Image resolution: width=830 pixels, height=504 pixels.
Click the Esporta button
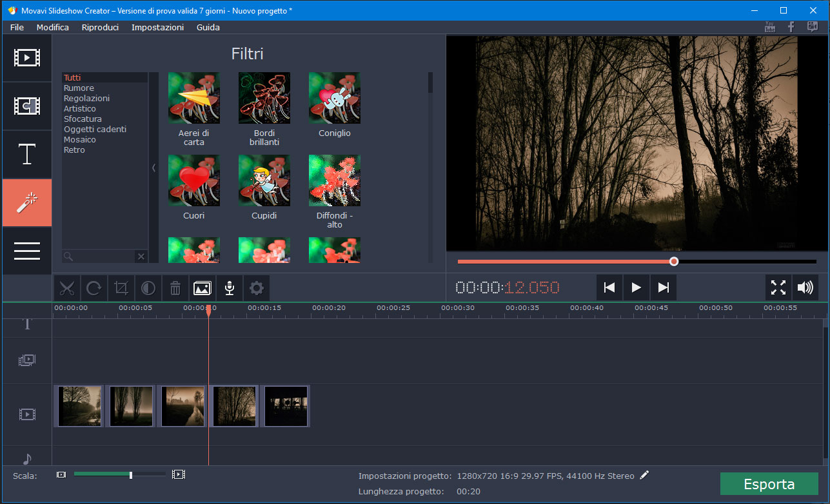click(769, 484)
